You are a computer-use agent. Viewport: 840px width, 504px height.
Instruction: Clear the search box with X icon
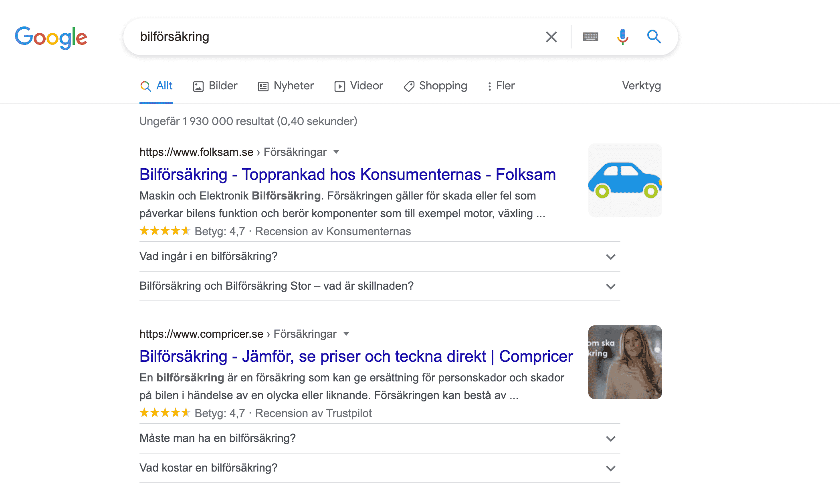(x=551, y=37)
